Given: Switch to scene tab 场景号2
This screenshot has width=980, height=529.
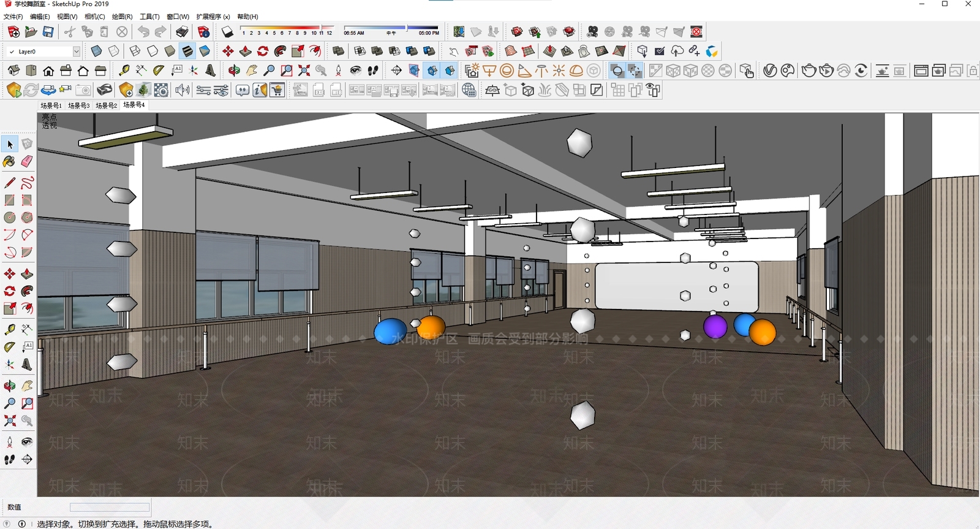Looking at the screenshot, I should [106, 105].
